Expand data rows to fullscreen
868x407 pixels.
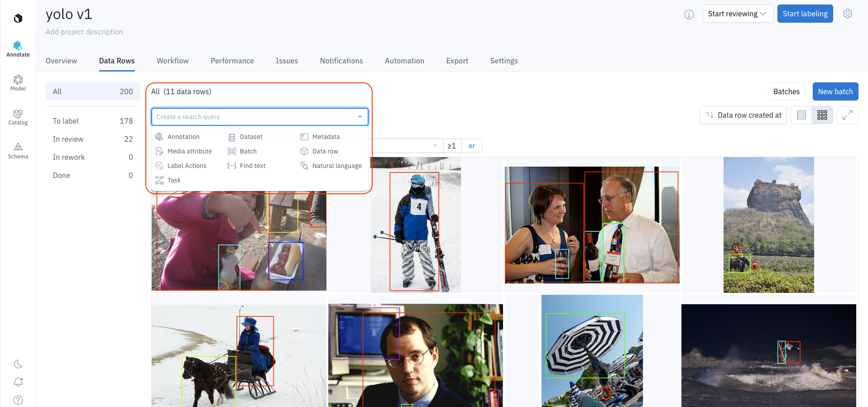pos(848,115)
